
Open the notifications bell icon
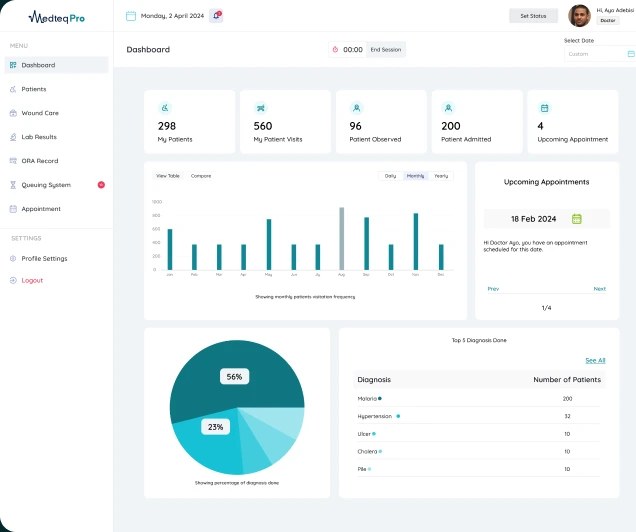click(216, 16)
